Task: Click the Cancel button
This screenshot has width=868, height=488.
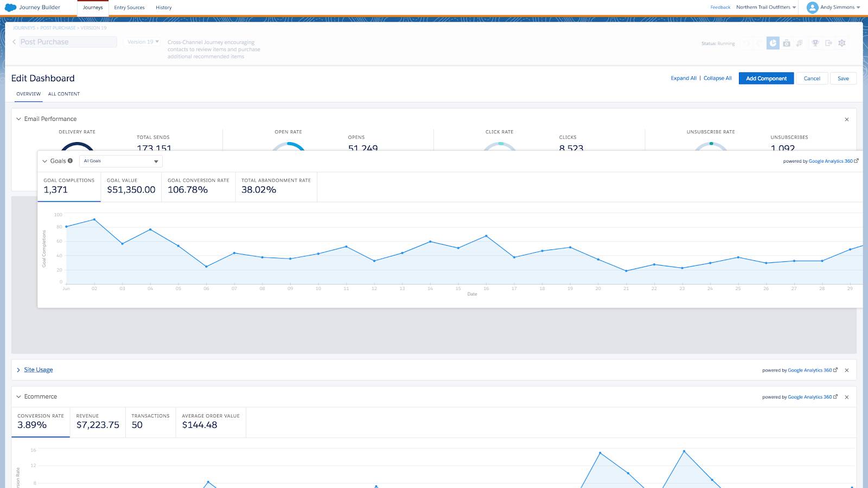Action: tap(812, 79)
